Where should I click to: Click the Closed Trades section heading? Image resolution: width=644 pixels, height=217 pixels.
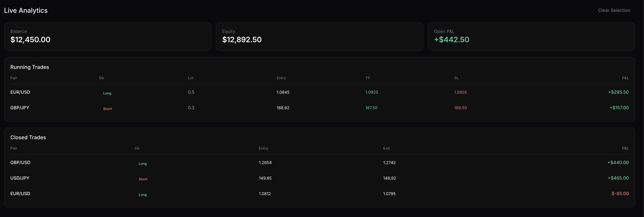click(x=28, y=137)
